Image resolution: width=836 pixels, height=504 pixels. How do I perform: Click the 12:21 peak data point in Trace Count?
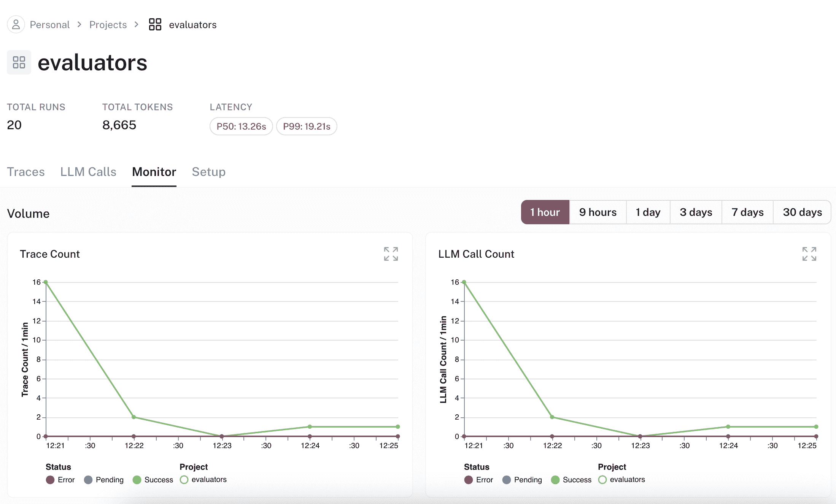coord(46,282)
